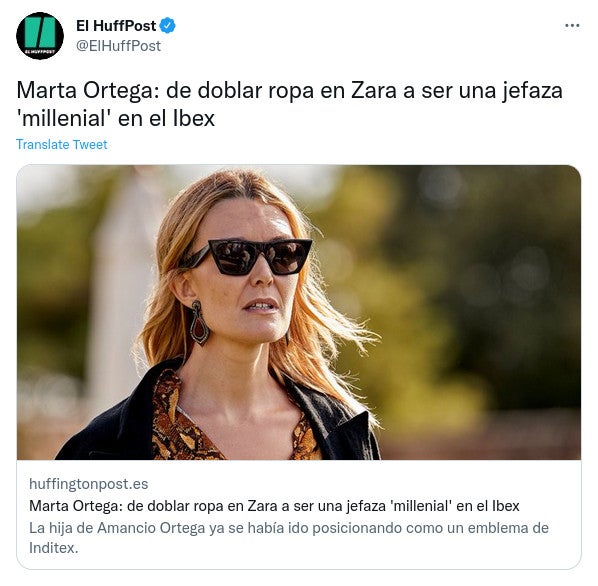Click Translate Tweet

(x=61, y=144)
